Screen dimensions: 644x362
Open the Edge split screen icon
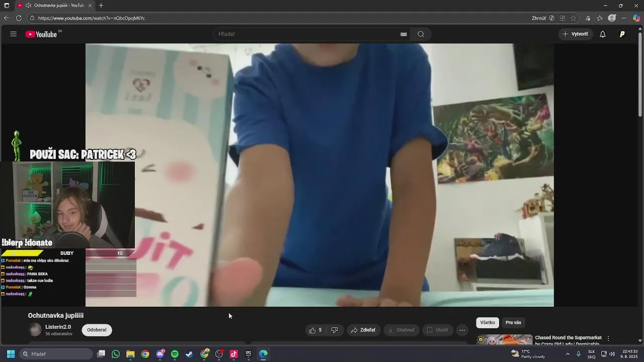click(x=562, y=18)
